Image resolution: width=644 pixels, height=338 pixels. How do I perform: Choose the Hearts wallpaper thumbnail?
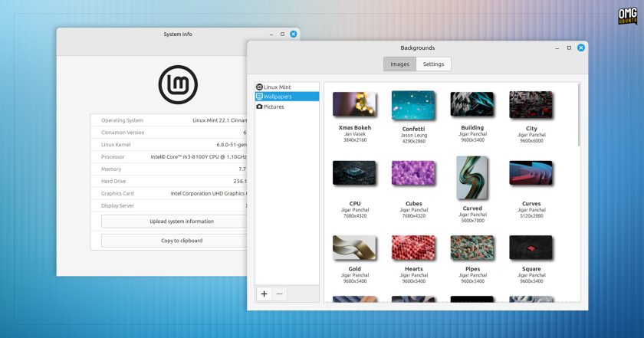[413, 248]
